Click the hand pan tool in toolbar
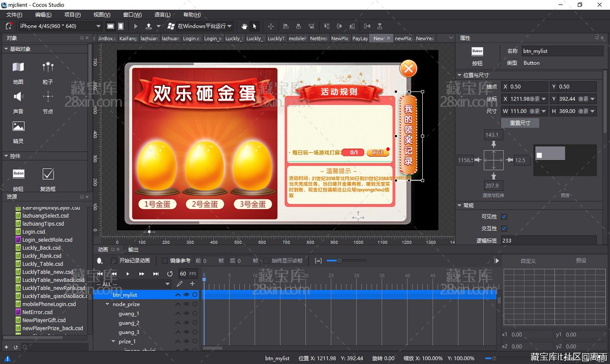 click(244, 26)
